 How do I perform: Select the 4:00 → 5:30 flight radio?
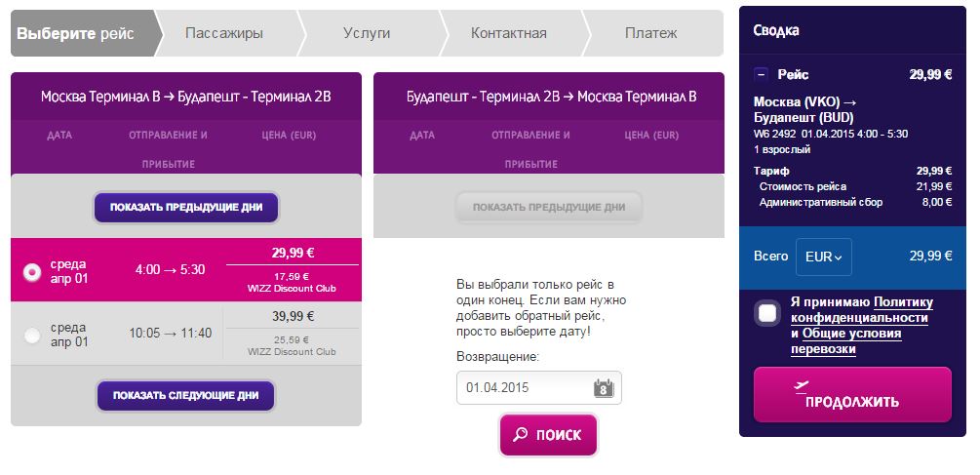pyautogui.click(x=32, y=272)
